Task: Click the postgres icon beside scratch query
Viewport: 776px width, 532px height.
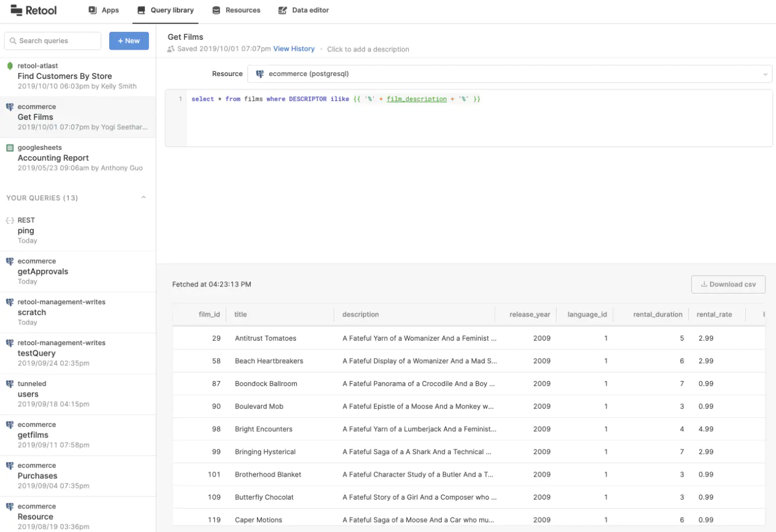Action: click(10, 302)
